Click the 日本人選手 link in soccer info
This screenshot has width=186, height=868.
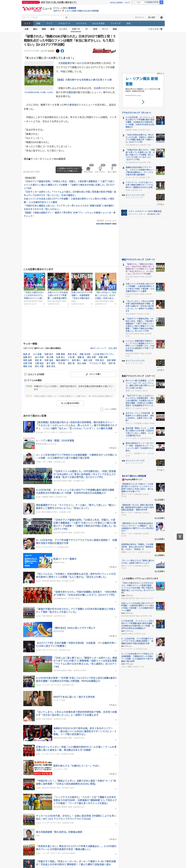[x=112, y=348]
